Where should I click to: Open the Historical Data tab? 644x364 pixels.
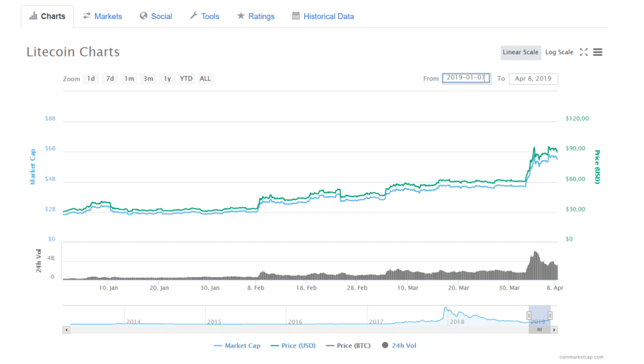tap(323, 16)
